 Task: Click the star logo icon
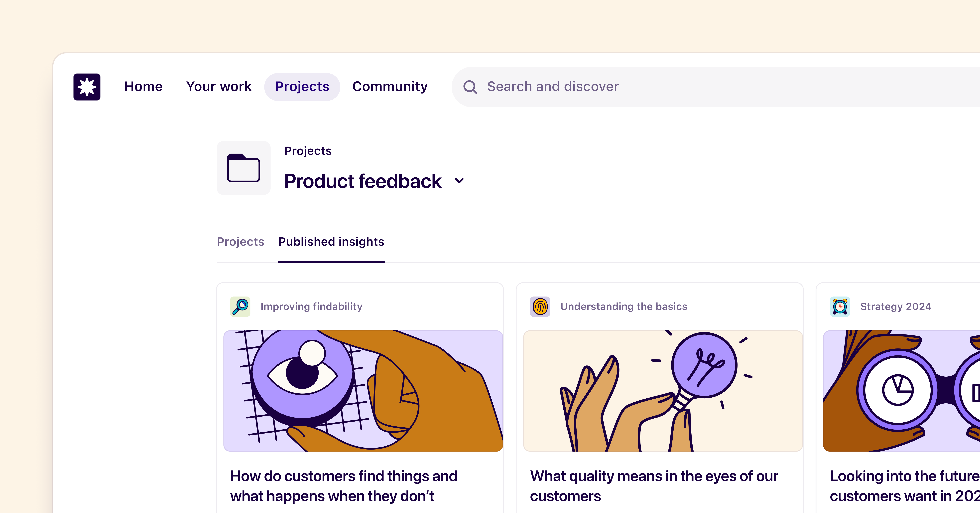[87, 87]
